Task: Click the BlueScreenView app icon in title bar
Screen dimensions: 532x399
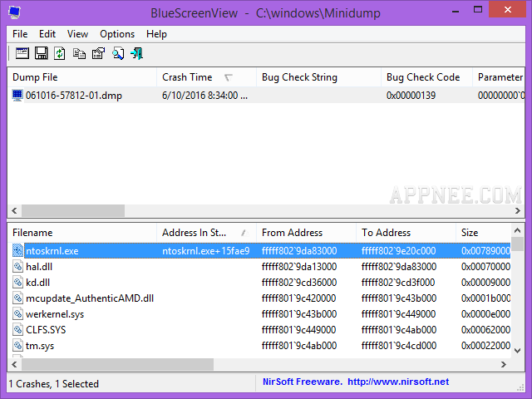Action: point(15,12)
